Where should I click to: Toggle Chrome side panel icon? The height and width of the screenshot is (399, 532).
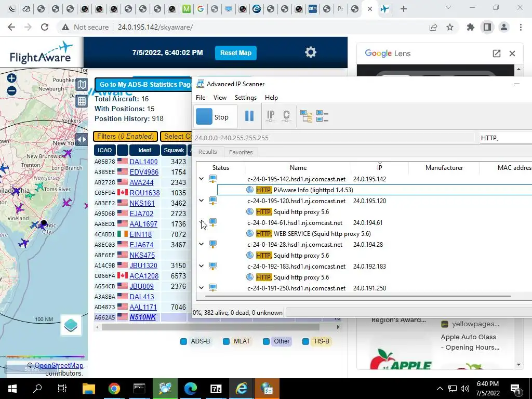tap(487, 27)
